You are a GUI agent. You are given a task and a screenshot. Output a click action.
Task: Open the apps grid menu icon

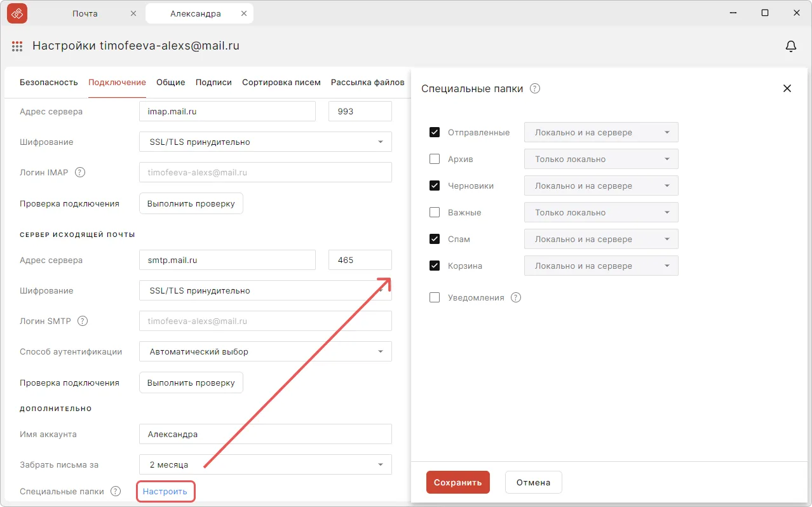[17, 46]
